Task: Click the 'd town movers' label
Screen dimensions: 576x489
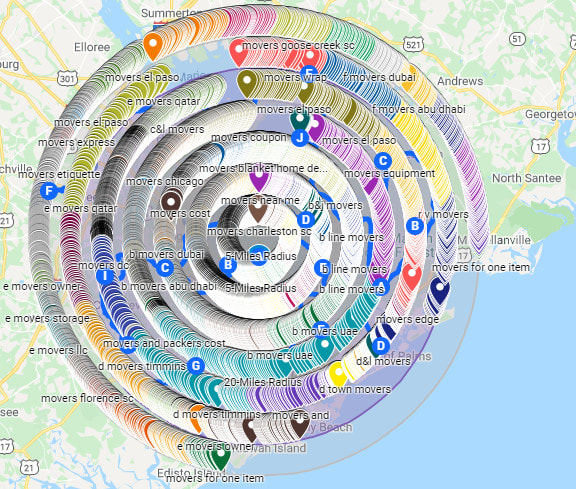Action: tap(355, 389)
